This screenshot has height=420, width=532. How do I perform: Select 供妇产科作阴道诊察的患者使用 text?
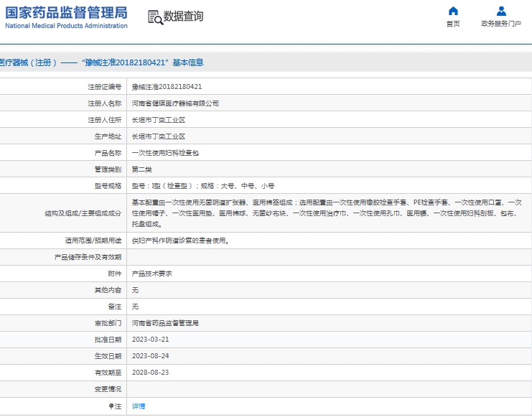click(180, 241)
